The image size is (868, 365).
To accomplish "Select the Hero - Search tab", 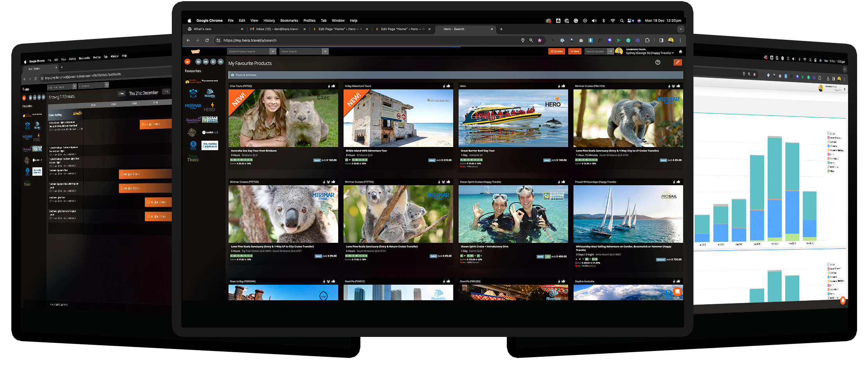I will pos(465,29).
